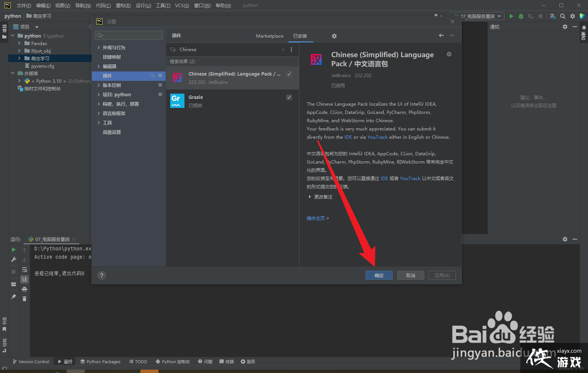
Task: Click the notification bell icon
Action: point(584,27)
